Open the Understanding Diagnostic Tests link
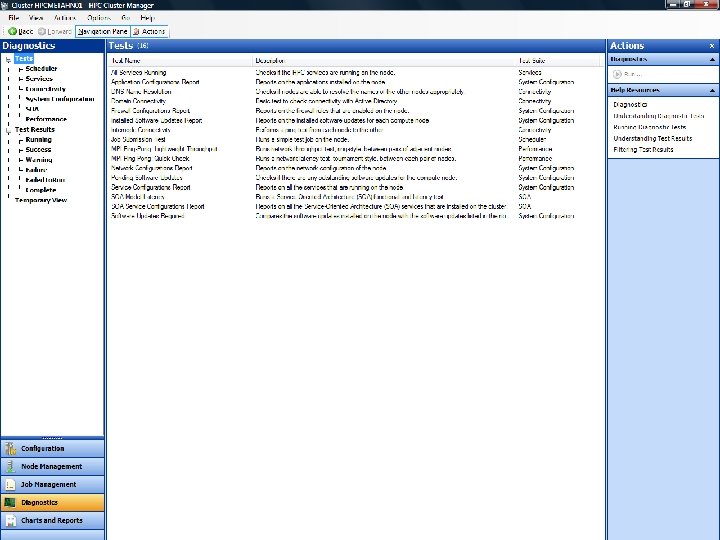 click(x=658, y=116)
